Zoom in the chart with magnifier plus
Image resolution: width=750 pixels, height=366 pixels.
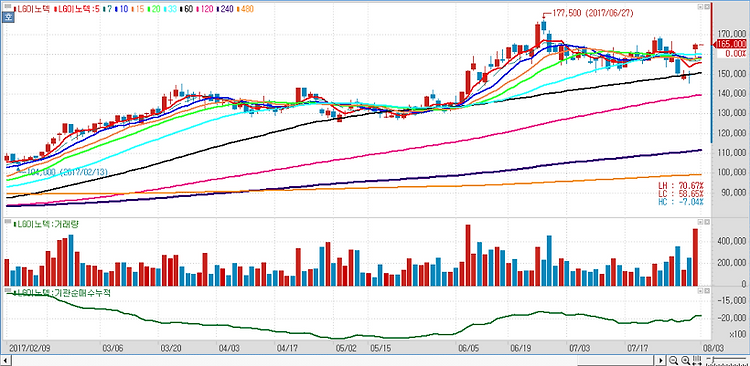pos(685,360)
